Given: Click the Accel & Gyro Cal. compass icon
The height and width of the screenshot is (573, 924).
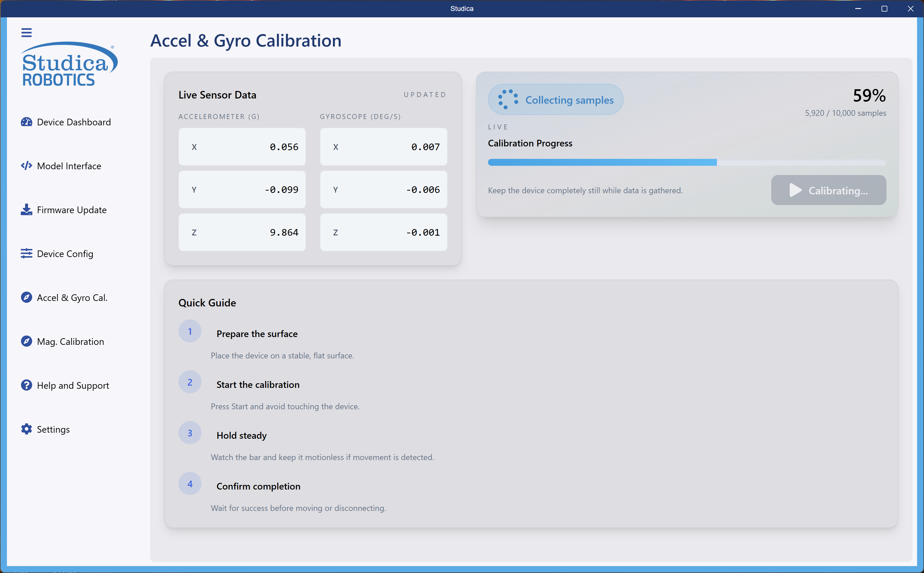Looking at the screenshot, I should [26, 297].
